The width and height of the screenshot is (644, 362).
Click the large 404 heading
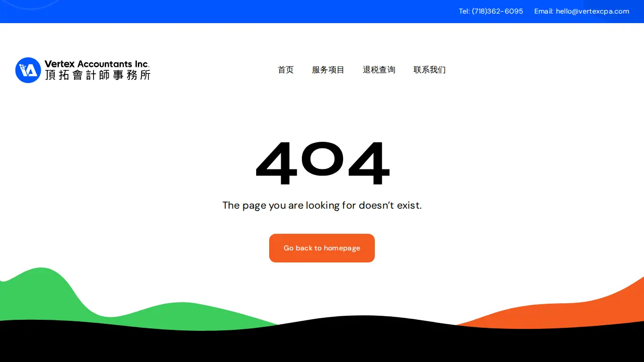pos(322,163)
